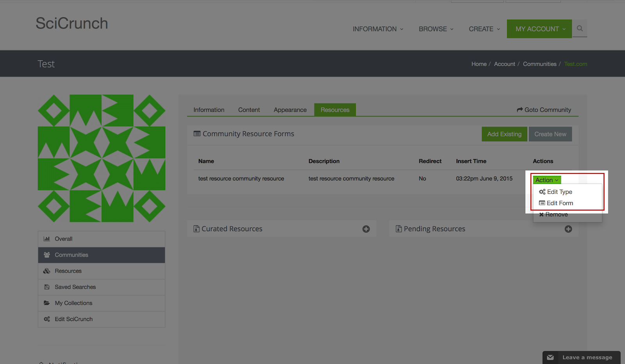Choose Remove from Action menu
This screenshot has height=364, width=625.
point(554,214)
